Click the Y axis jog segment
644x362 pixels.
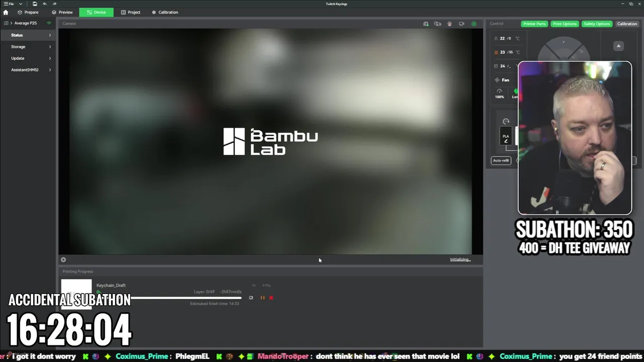(563, 43)
